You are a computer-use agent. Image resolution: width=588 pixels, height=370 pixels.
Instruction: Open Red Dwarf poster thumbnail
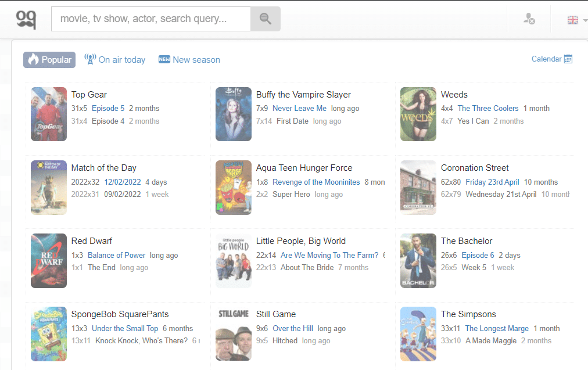tap(49, 261)
